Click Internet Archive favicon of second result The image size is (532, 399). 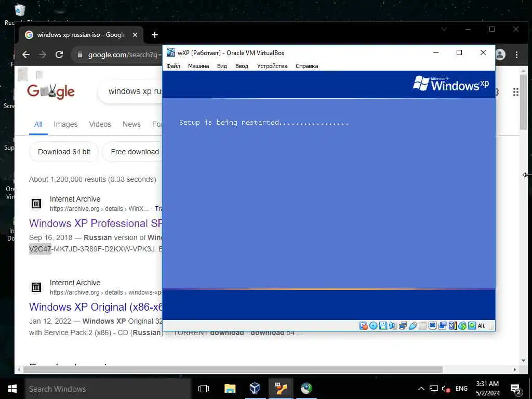[36, 287]
